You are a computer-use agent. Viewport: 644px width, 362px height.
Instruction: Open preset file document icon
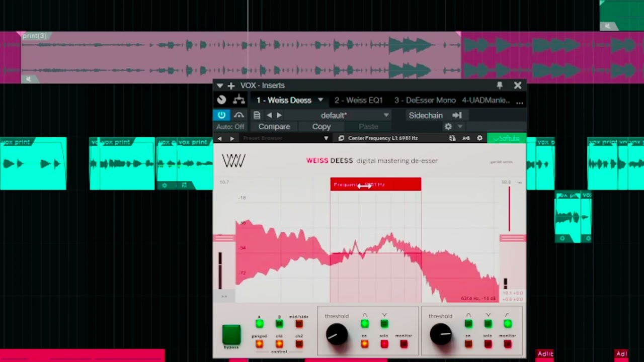[257, 115]
